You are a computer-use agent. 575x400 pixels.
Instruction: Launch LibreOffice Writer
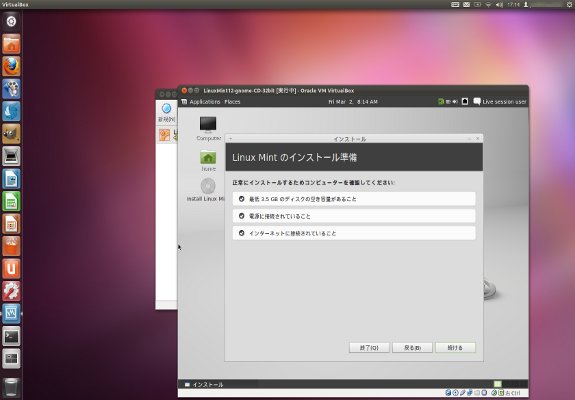point(11,179)
